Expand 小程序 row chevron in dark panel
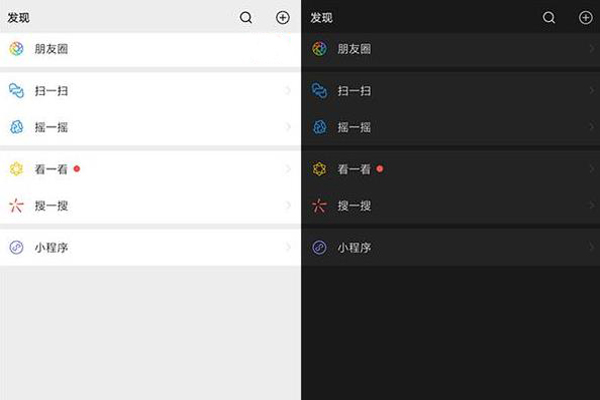 point(591,248)
